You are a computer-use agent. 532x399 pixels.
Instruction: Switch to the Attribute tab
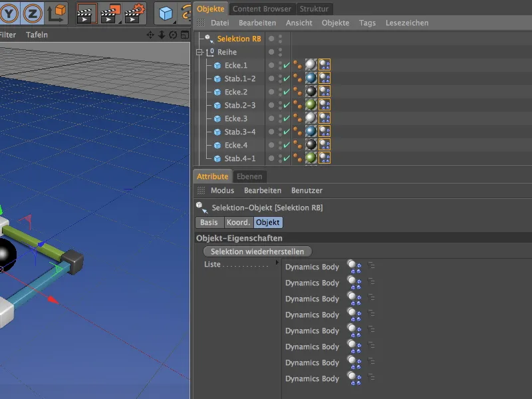[212, 176]
